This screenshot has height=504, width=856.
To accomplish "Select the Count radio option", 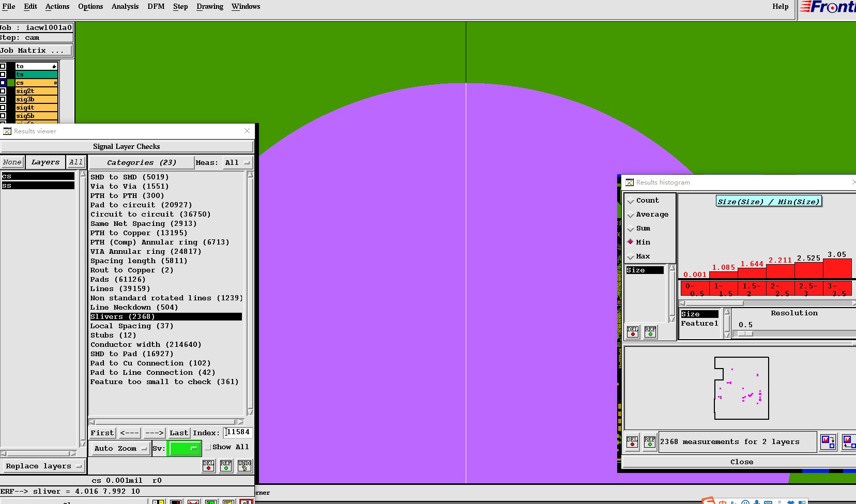I will pyautogui.click(x=631, y=201).
